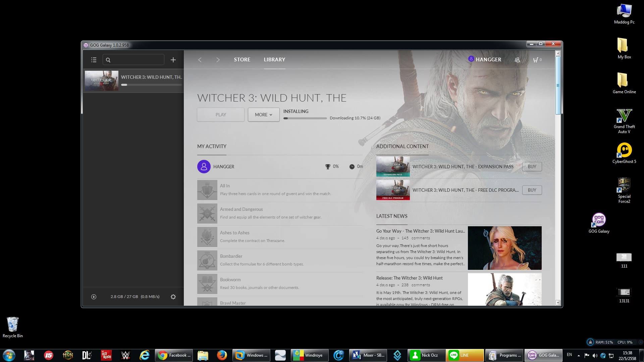Open the shopping cart icon

click(x=536, y=60)
